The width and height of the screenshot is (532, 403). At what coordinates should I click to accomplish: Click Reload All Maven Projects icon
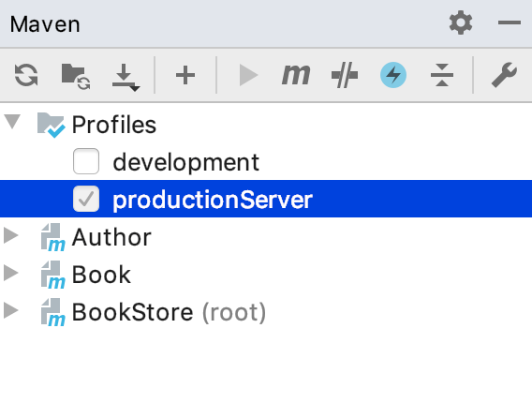pos(26,75)
